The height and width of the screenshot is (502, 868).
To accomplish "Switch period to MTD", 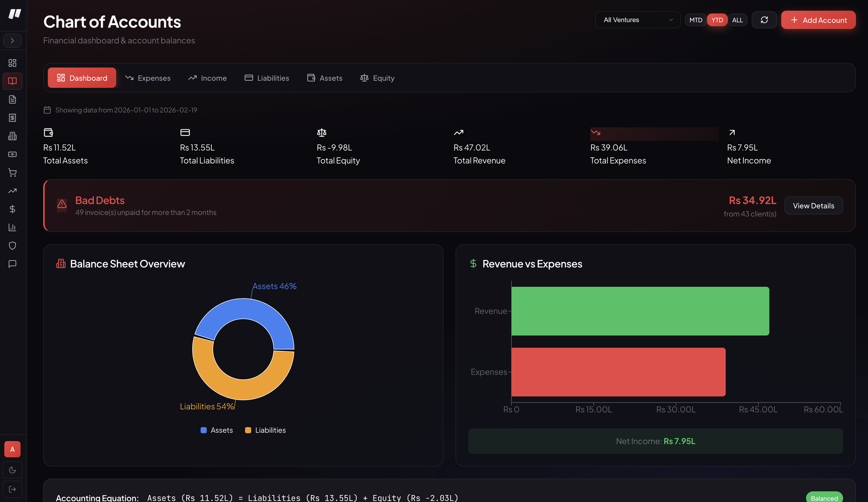I will click(696, 20).
